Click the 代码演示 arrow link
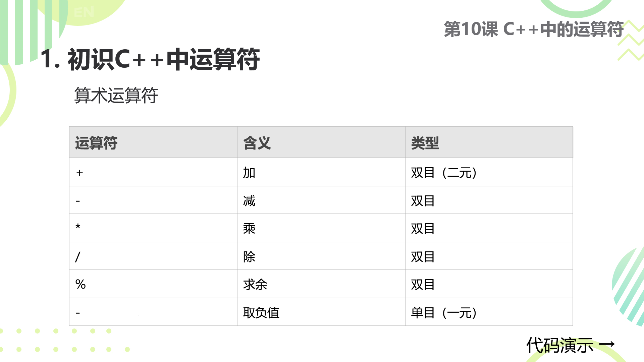Viewport: 644px width, 362px height. point(571,345)
